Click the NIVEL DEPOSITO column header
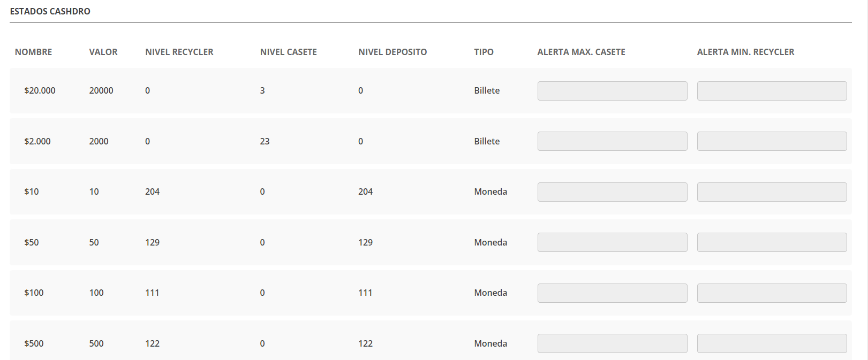This screenshot has height=360, width=868. [393, 52]
